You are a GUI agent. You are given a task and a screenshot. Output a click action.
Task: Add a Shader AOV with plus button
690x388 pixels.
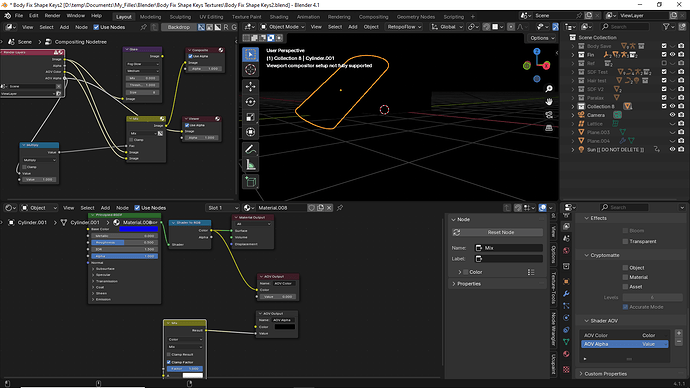click(679, 333)
